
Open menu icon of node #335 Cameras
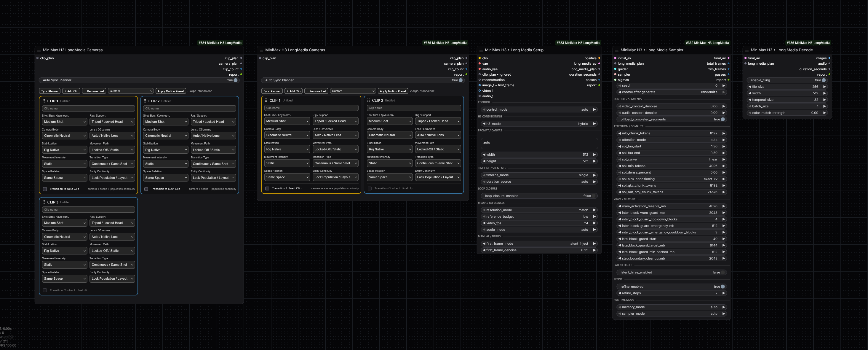[261, 50]
